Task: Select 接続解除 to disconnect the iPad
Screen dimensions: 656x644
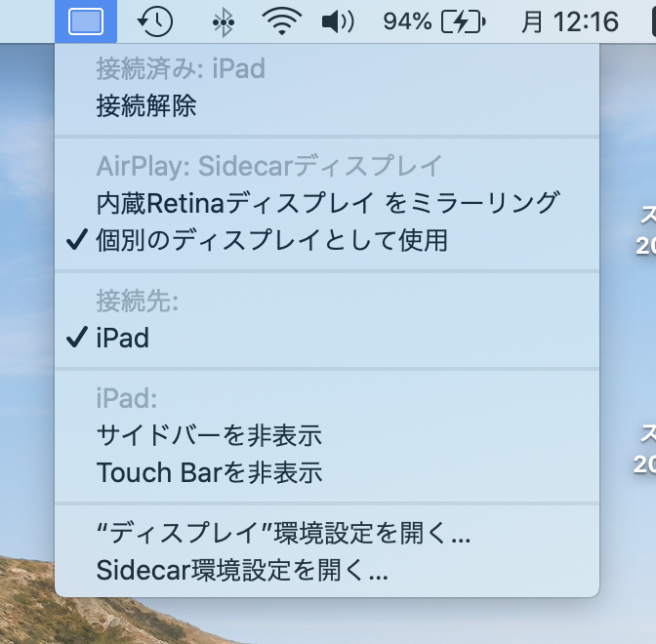Action: coord(327,105)
